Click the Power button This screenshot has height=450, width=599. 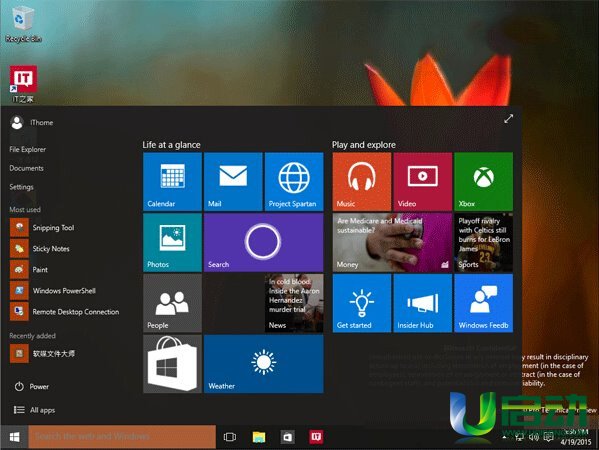coord(32,387)
